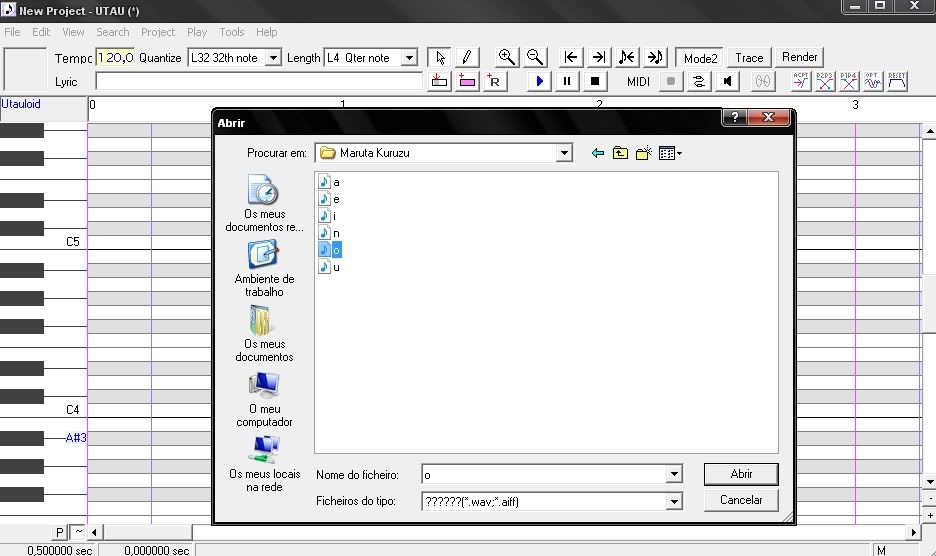
Task: Click the Utauloid link
Action: coord(21,104)
